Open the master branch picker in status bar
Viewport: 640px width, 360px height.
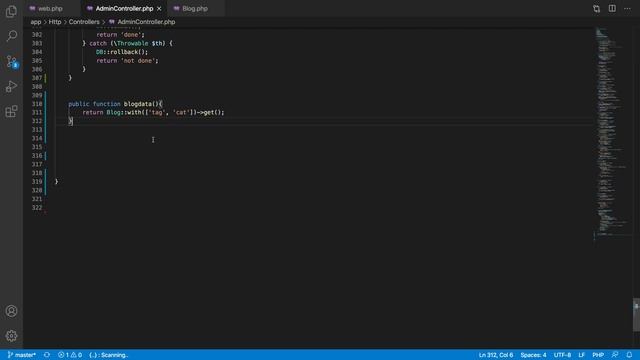point(21,355)
